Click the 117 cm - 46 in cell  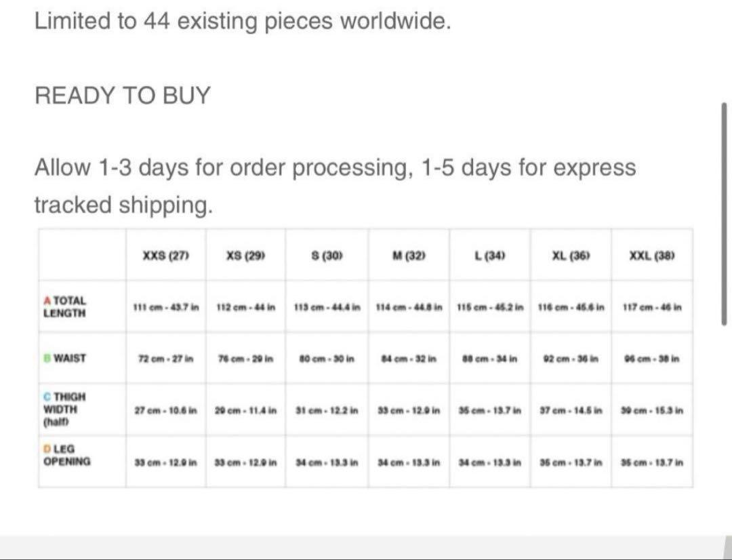652,307
